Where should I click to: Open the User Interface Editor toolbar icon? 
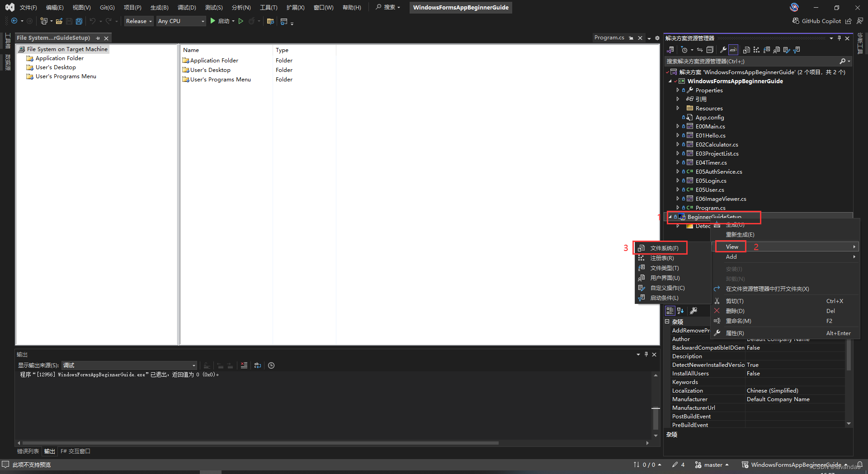coord(777,50)
